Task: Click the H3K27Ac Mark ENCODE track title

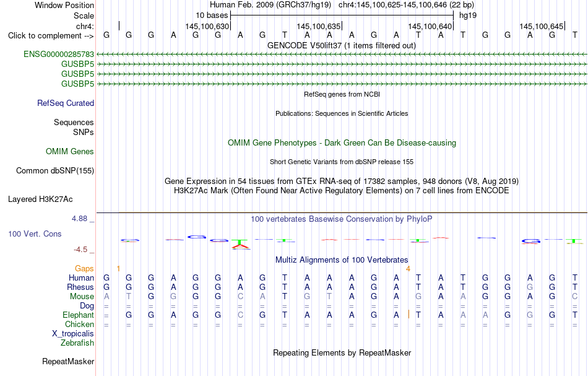Action: point(342,191)
